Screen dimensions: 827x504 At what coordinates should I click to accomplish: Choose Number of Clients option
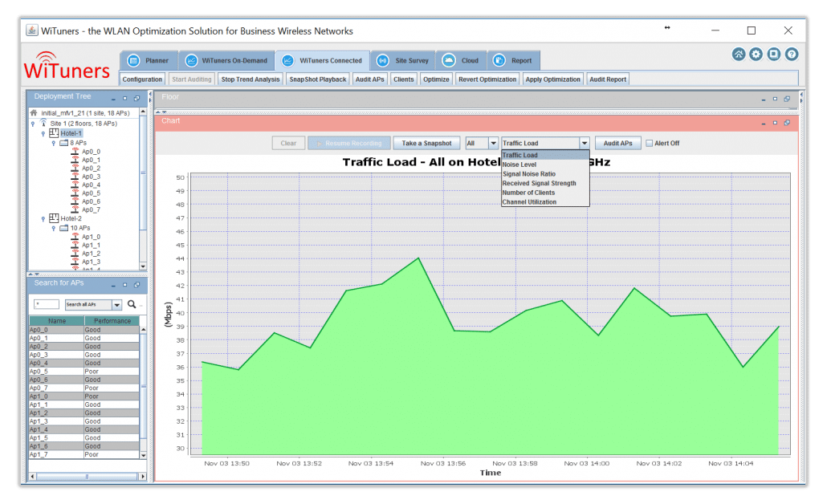[x=545, y=193]
